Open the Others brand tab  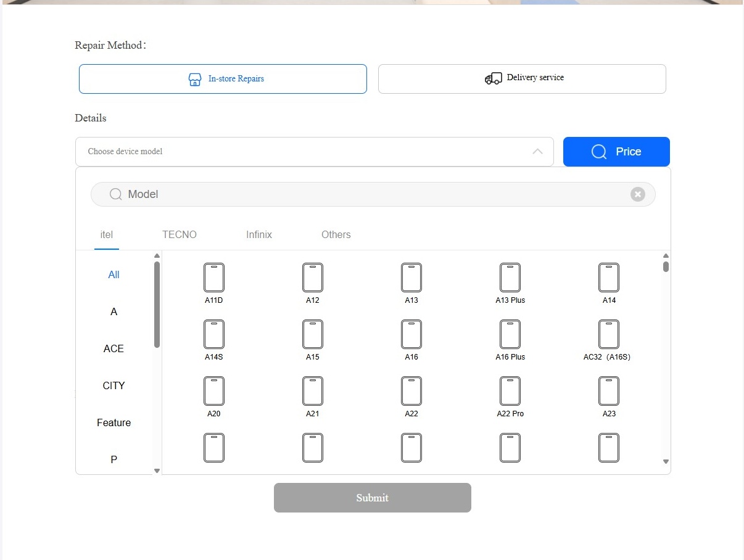[336, 235]
